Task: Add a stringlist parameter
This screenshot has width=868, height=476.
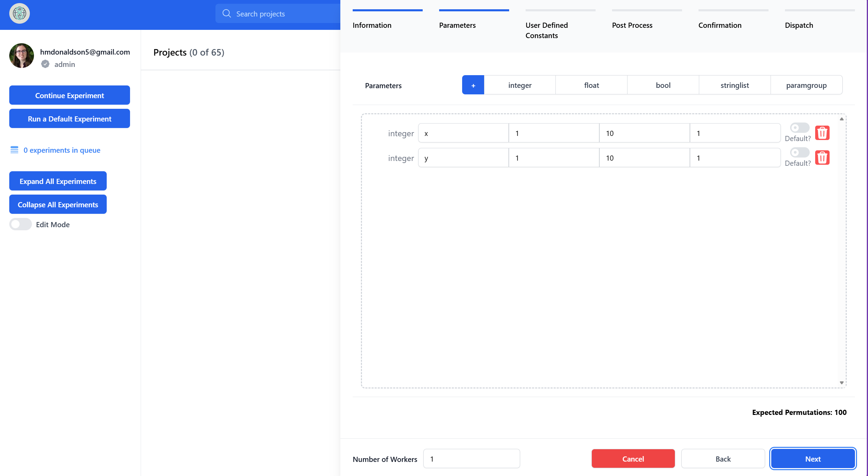Action: click(x=735, y=85)
